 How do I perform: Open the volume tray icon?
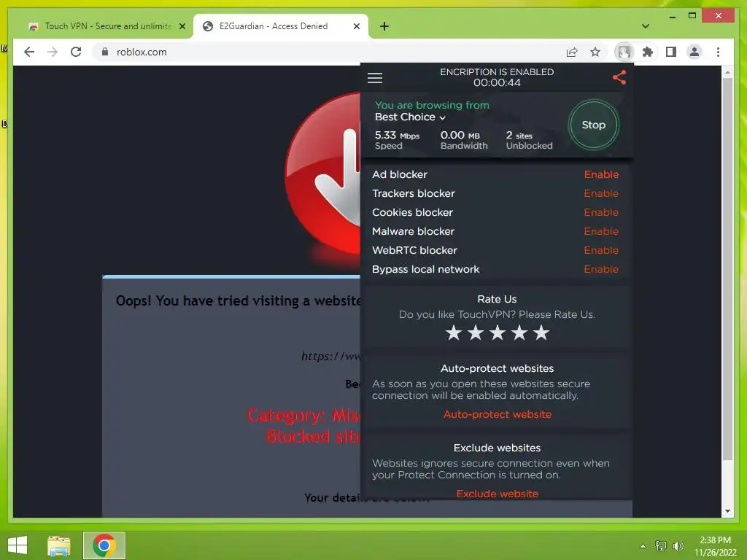(678, 546)
